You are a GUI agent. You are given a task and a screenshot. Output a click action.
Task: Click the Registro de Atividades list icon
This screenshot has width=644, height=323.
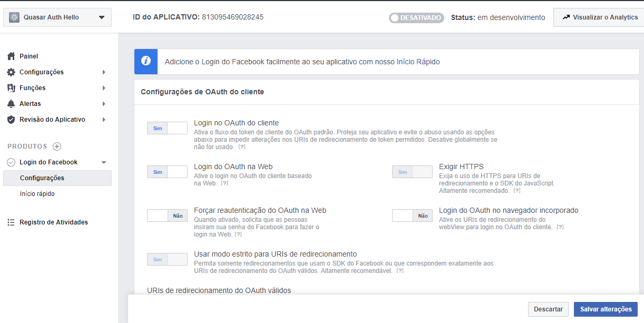tap(11, 222)
